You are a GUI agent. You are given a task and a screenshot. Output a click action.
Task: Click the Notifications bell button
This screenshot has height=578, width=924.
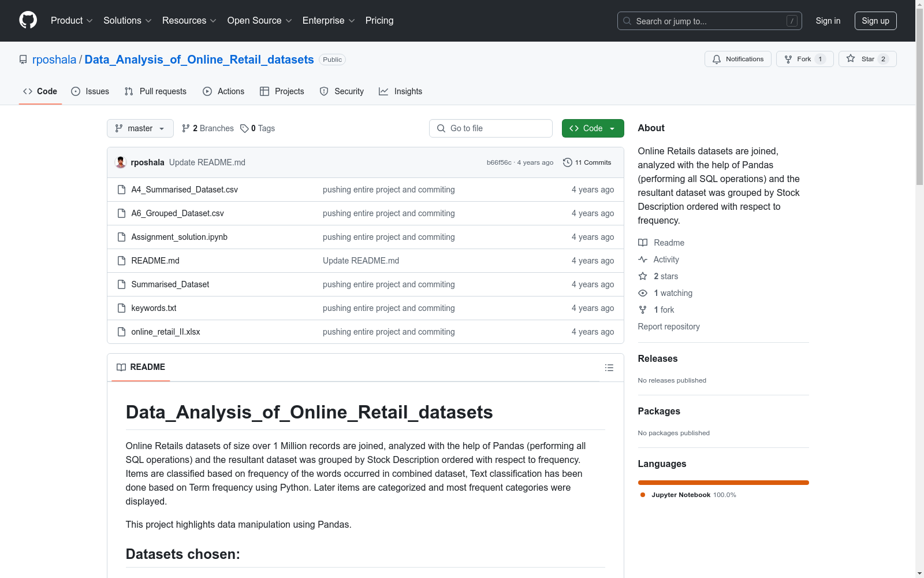737,59
